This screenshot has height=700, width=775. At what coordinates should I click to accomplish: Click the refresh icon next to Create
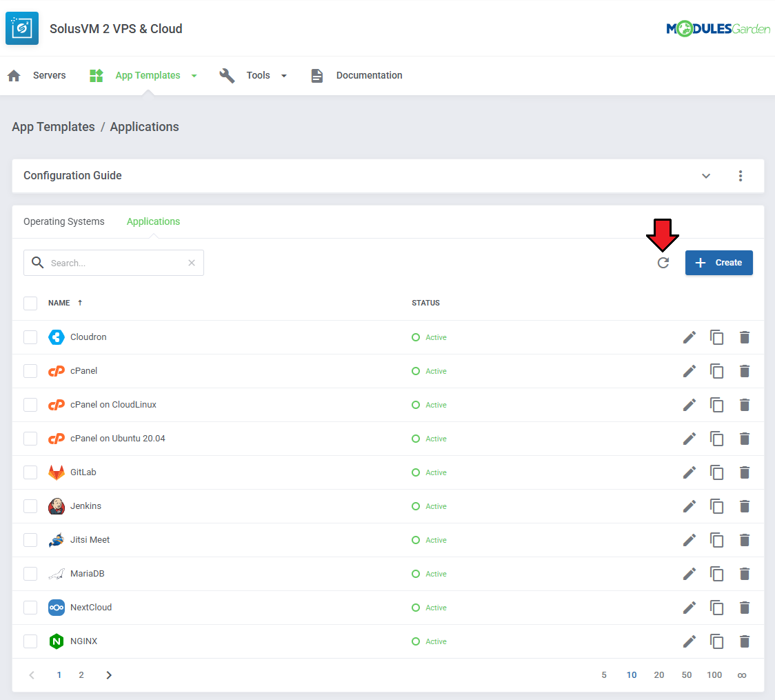[663, 263]
